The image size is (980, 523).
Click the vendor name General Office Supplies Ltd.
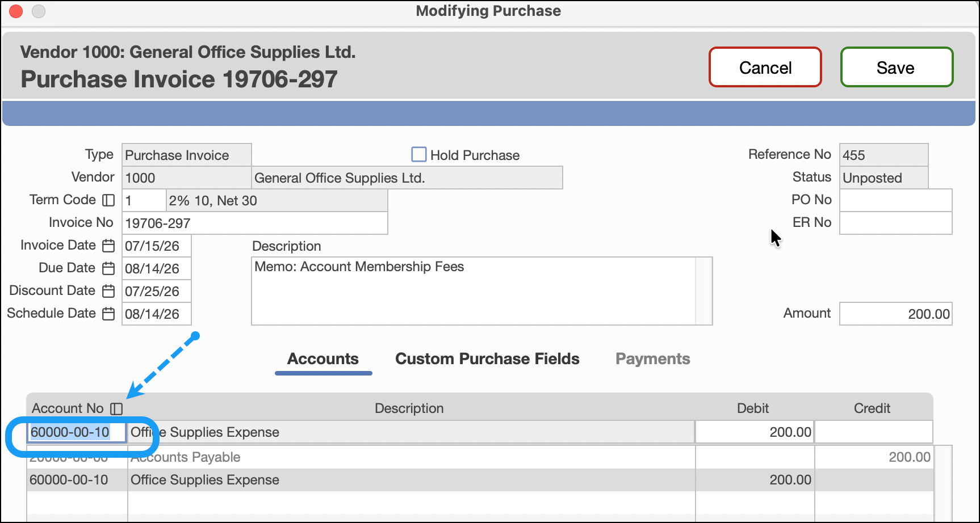(407, 178)
